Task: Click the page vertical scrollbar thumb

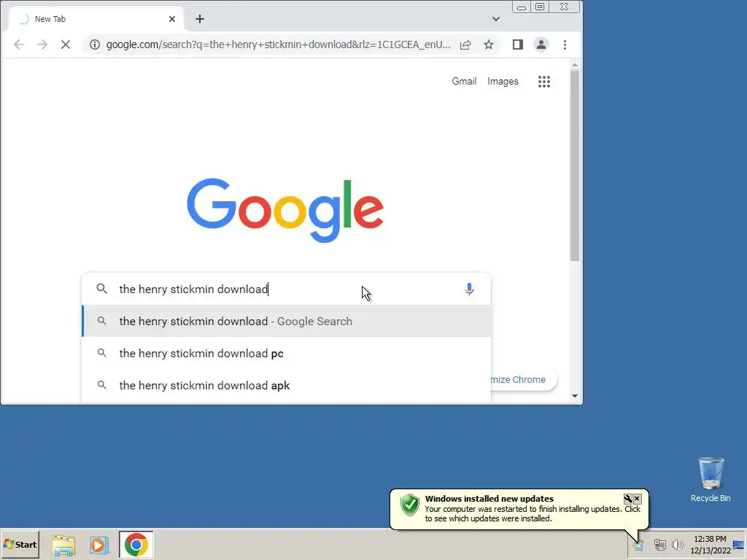Action: point(575,167)
